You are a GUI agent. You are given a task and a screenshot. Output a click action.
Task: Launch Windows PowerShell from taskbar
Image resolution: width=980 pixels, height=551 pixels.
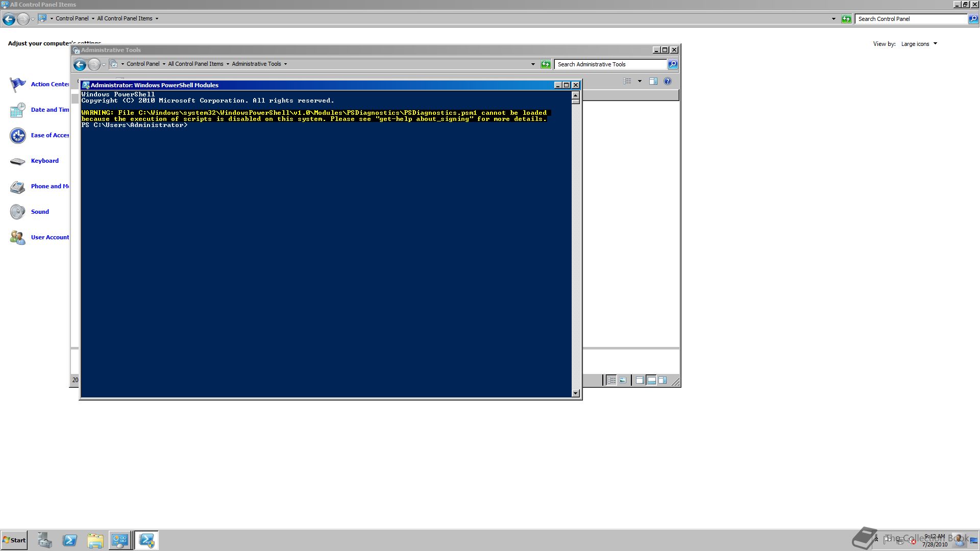tap(70, 540)
